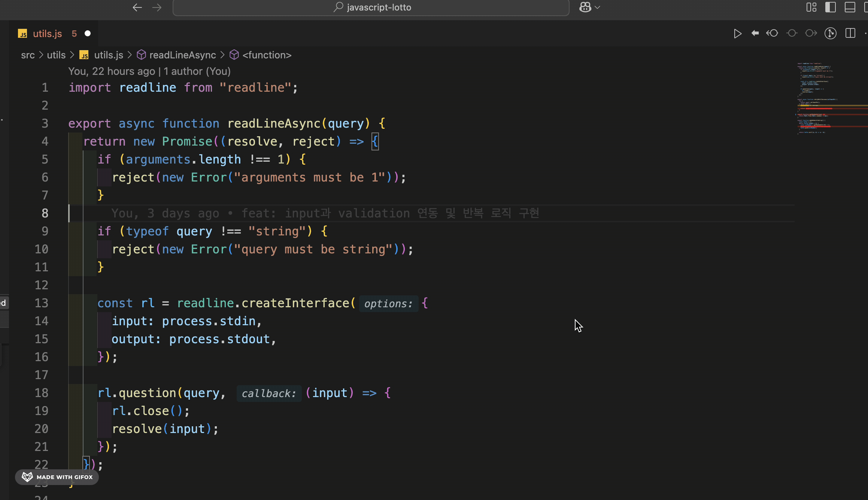Click the rl.question call on line 18

click(137, 393)
